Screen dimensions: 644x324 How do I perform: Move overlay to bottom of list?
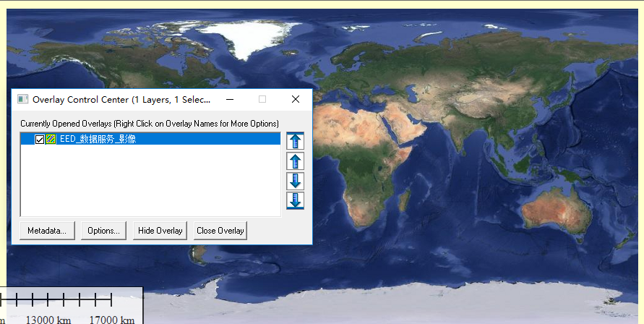tap(295, 200)
